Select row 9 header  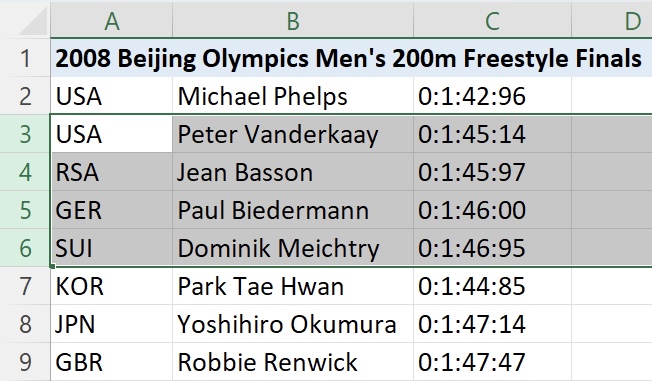tap(25, 362)
